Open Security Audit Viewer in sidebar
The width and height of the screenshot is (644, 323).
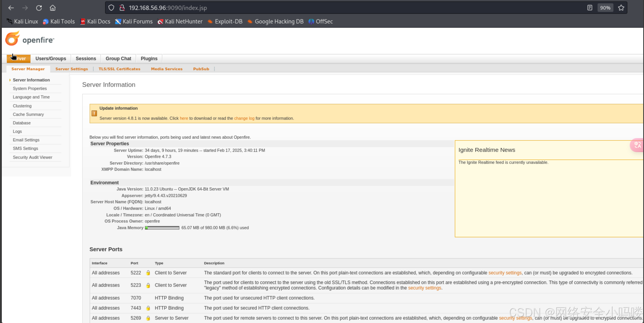(32, 157)
